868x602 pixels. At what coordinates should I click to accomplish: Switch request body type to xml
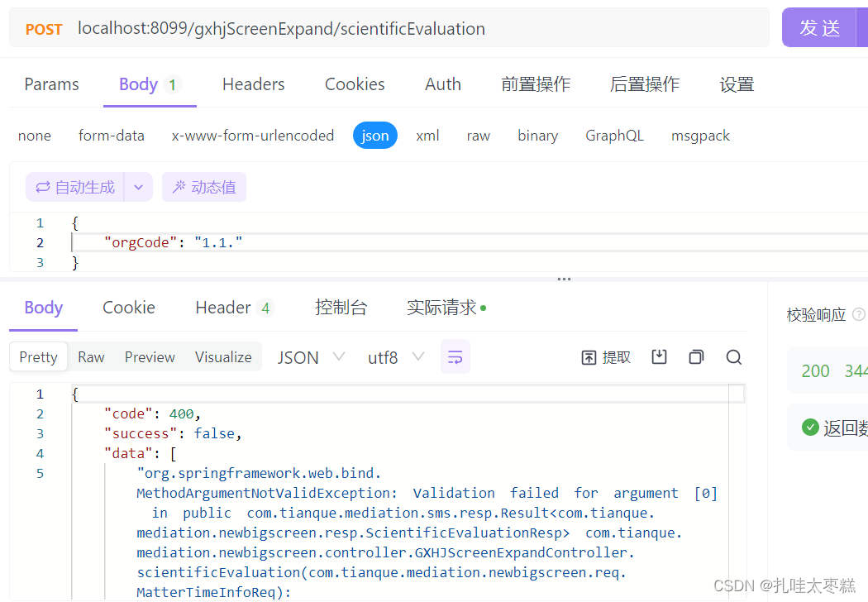tap(427, 135)
